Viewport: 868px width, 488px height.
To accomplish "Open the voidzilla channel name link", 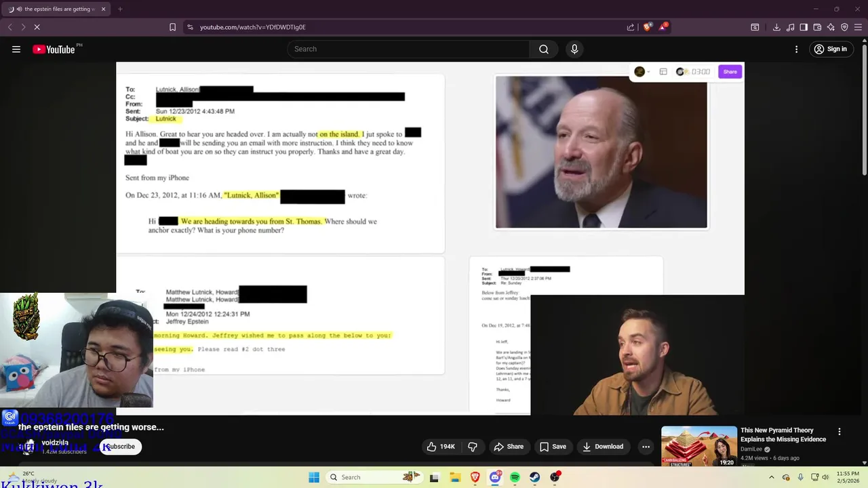I will coord(55,443).
